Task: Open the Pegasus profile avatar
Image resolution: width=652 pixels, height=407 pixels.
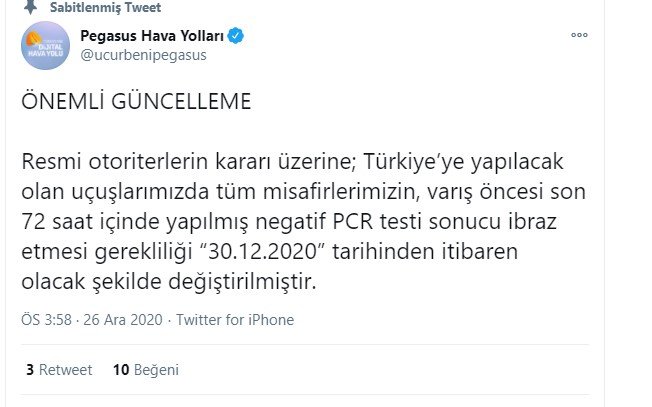Action: (45, 45)
